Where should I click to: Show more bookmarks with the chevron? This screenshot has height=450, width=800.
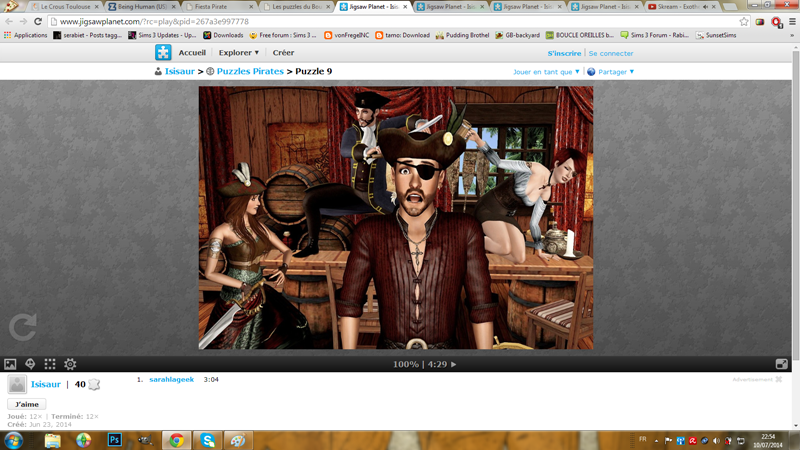(x=792, y=35)
